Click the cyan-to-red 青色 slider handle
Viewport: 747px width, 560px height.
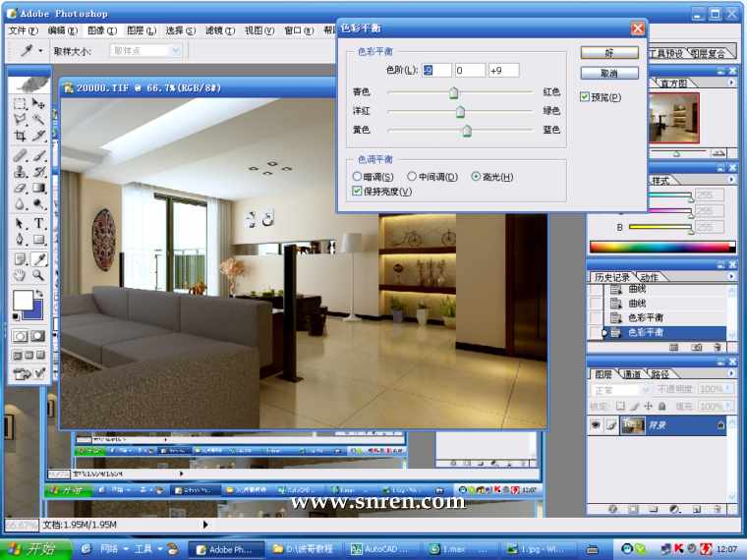(x=453, y=92)
